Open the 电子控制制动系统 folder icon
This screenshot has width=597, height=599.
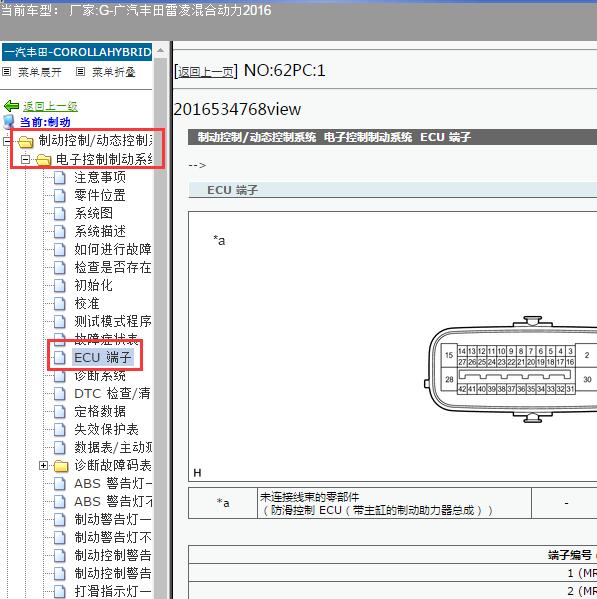point(44,160)
